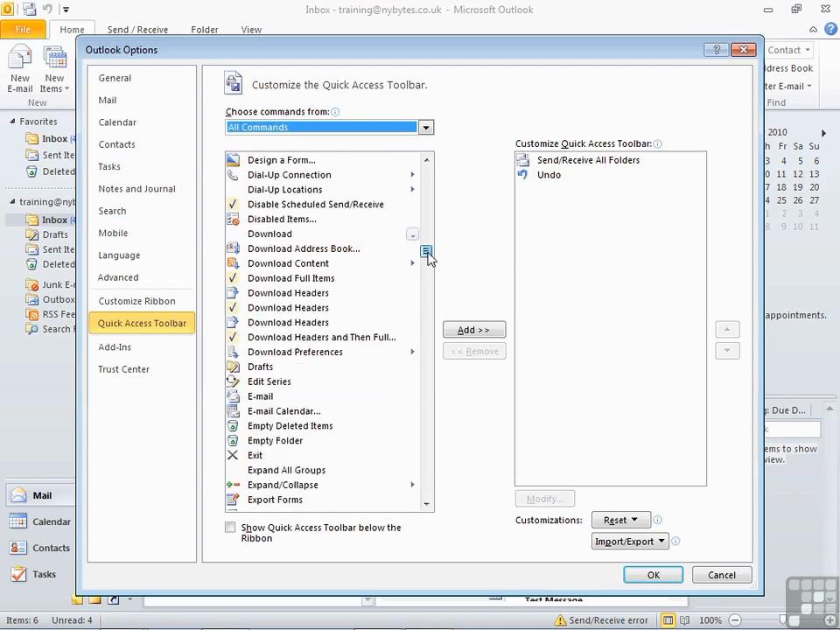Screen dimensions: 840x630
Task: Click the E-mail command icon
Action: [x=233, y=396]
